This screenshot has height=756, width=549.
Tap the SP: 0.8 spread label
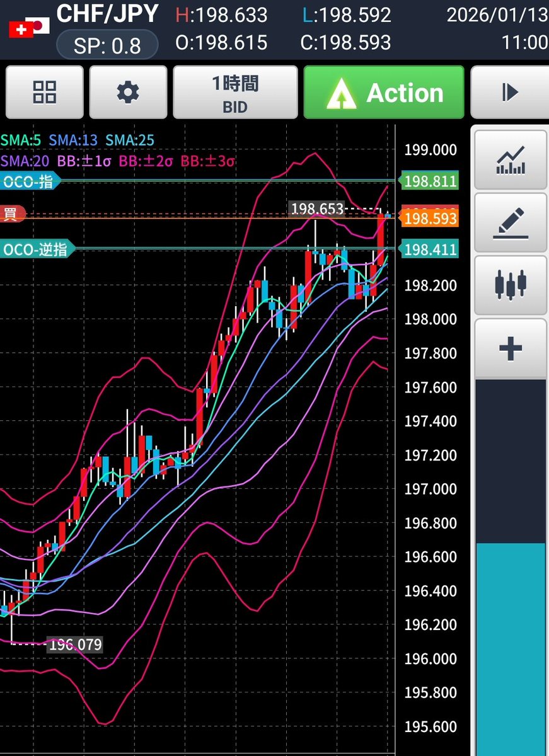pos(106,44)
